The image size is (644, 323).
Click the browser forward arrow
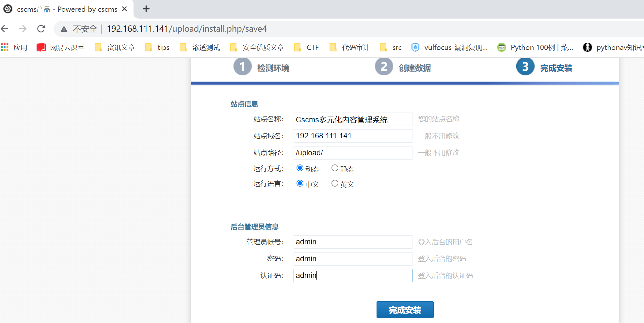[x=23, y=29]
